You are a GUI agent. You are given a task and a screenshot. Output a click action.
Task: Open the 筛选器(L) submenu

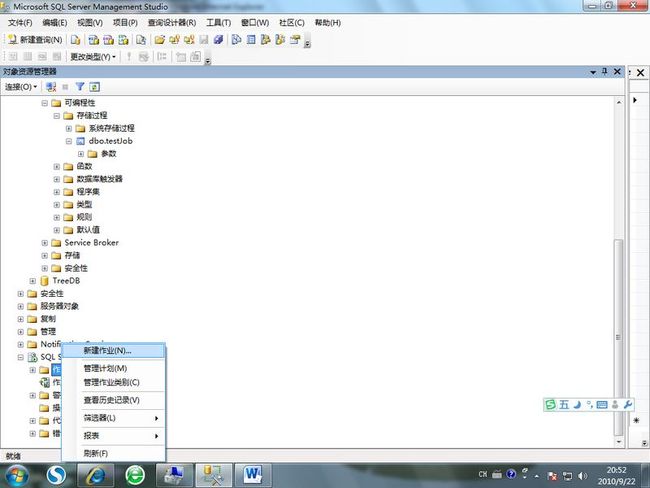(113, 418)
